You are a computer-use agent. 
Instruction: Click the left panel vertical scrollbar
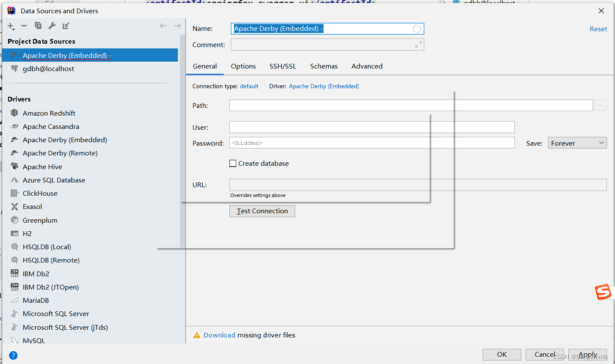pyautogui.click(x=183, y=141)
